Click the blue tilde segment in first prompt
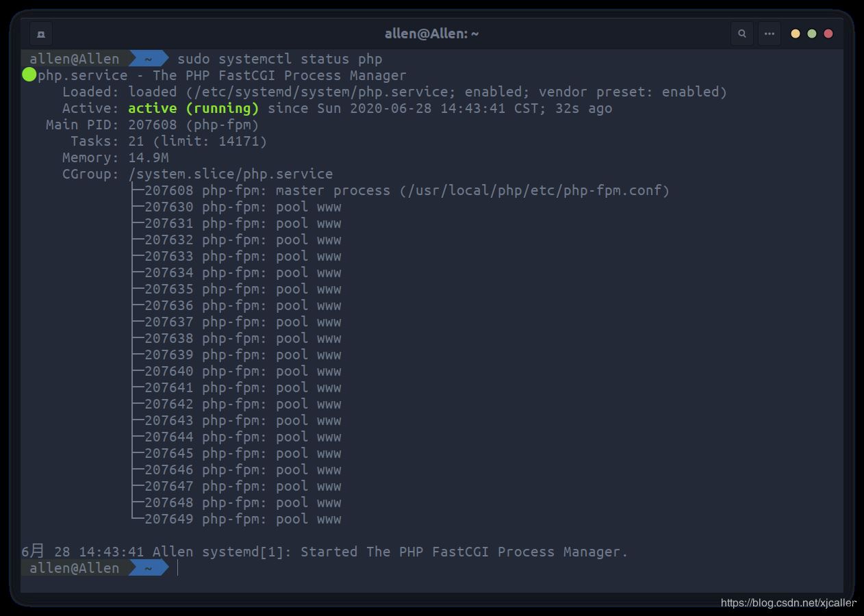Screen dimensions: 864x616 coord(148,59)
